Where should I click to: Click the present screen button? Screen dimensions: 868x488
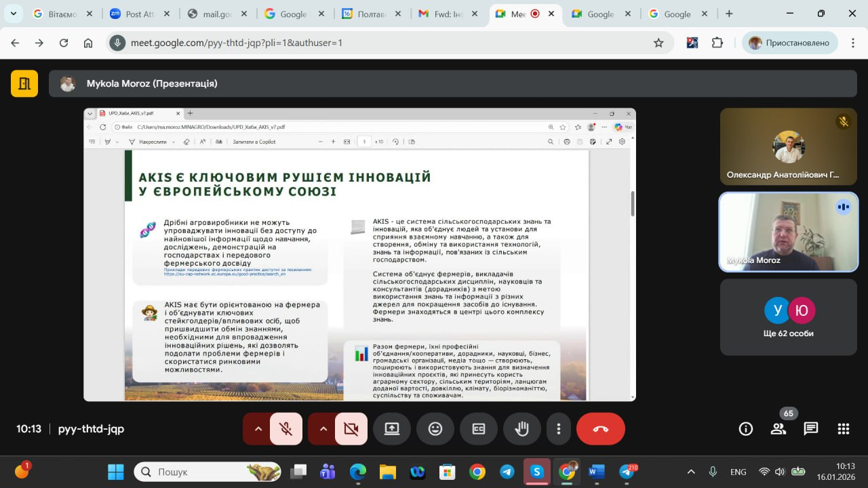392,428
